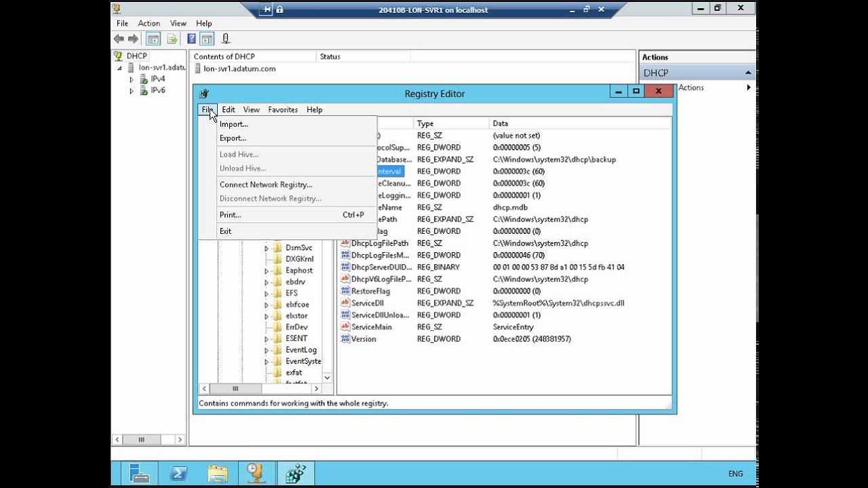Image resolution: width=868 pixels, height=488 pixels.
Task: Click the ServiceDll value icon
Action: point(345,303)
